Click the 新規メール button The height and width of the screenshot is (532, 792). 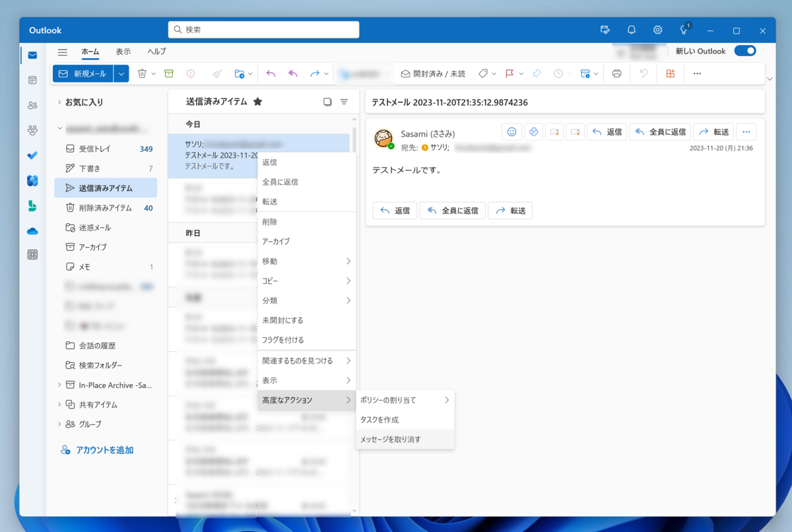point(83,74)
